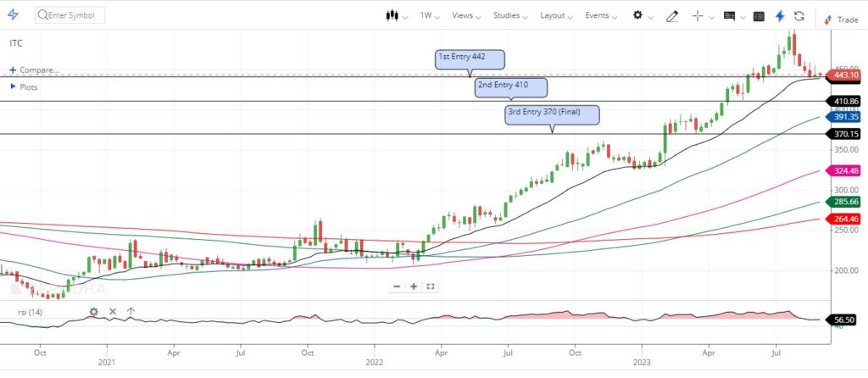Expand the arrow beside settings gear
The height and width of the screenshot is (378, 868).
click(x=650, y=17)
